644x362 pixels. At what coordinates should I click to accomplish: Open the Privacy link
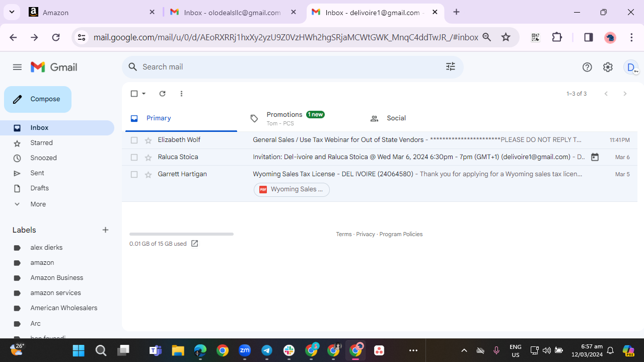(366, 234)
